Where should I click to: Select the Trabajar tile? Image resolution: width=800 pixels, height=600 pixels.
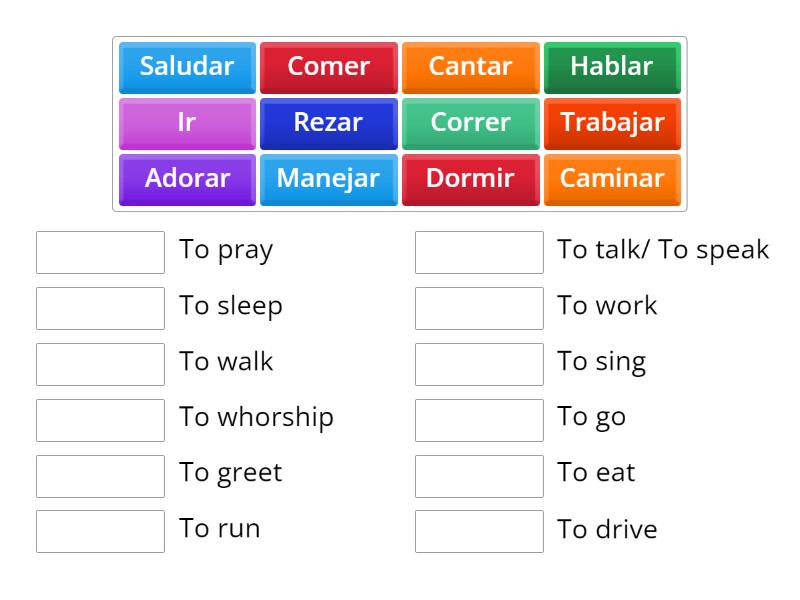pos(612,123)
